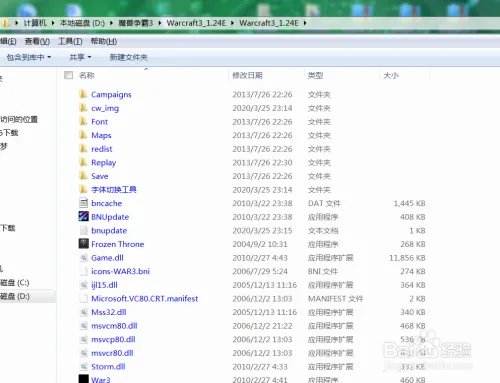
Task: Expand the arrow after 本地磁盘 (D:)
Action: coord(111,23)
